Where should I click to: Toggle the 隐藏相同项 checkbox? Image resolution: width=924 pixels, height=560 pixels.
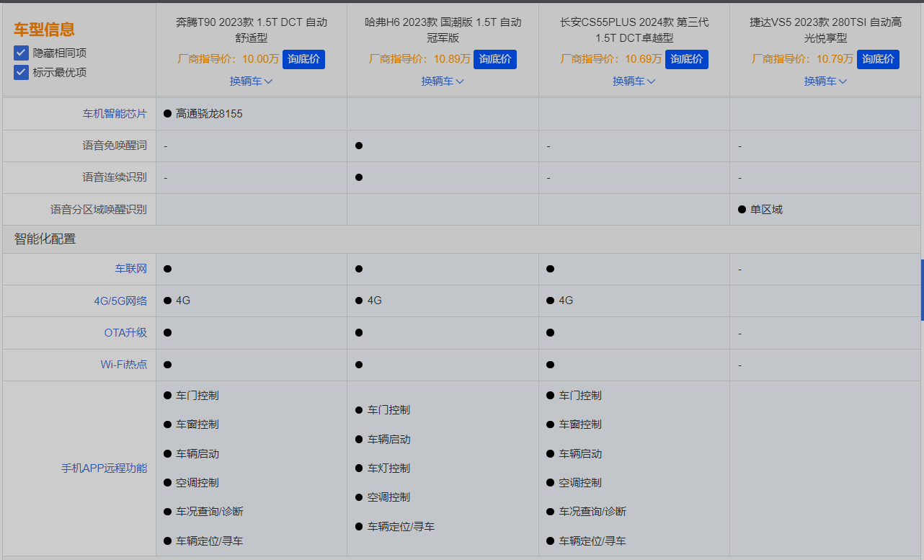tap(21, 53)
